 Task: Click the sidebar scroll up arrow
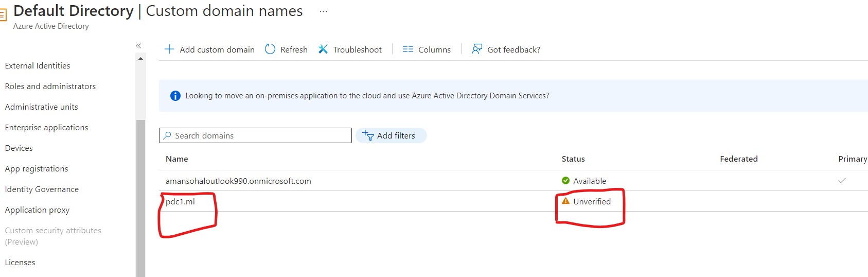click(141, 59)
